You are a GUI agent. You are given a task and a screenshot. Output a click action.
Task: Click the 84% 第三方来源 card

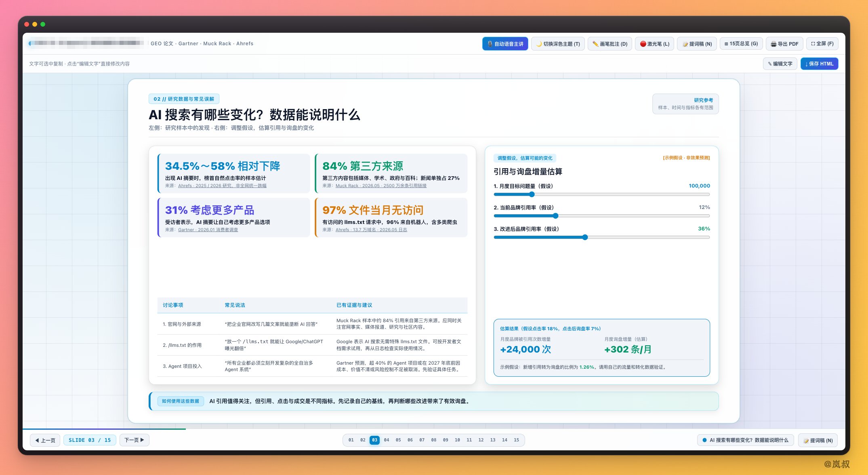click(391, 173)
